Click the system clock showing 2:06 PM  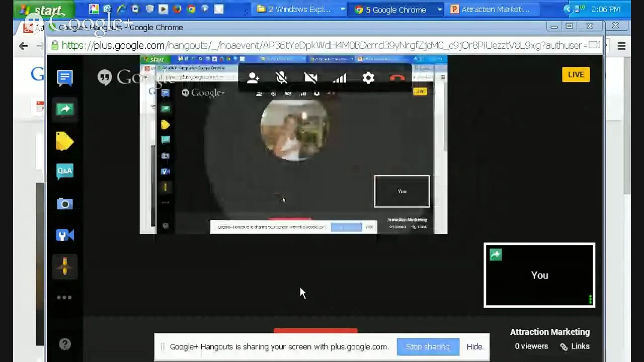click(x=606, y=10)
